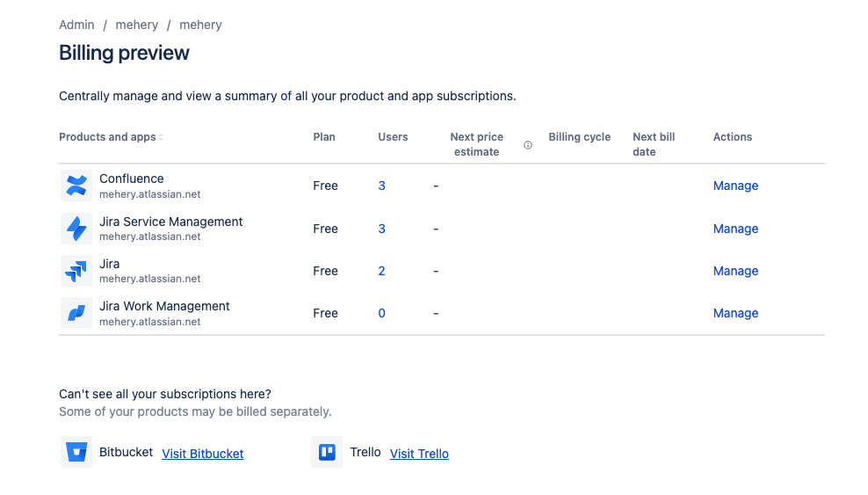Click the Confluence product icon

click(76, 186)
